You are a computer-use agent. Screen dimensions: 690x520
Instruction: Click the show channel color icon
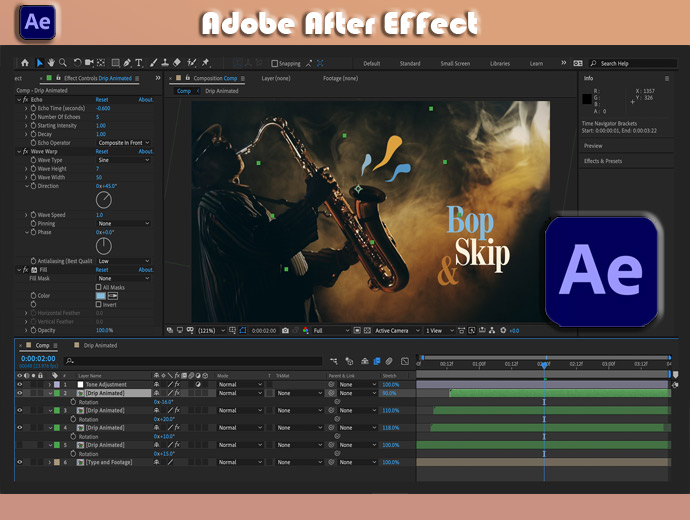(306, 330)
